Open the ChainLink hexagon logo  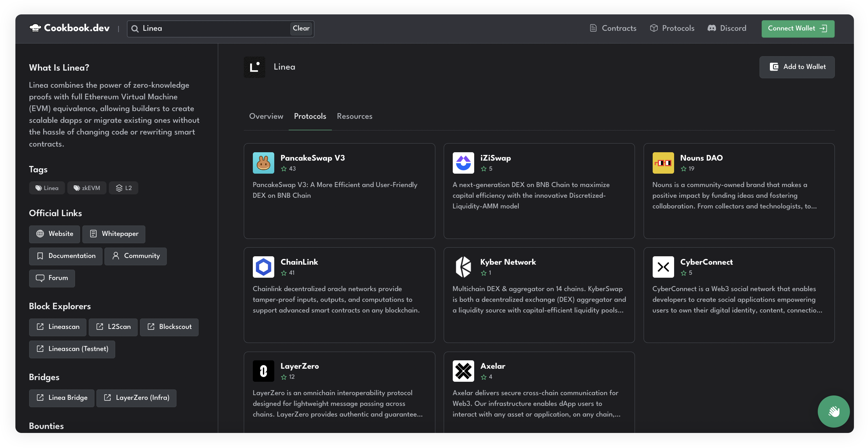[x=263, y=267]
